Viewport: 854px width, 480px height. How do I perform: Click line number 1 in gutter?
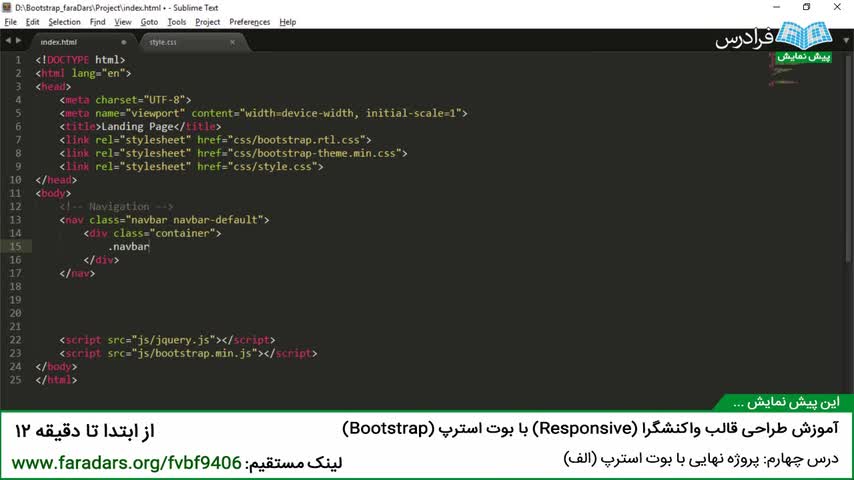tap(19, 60)
